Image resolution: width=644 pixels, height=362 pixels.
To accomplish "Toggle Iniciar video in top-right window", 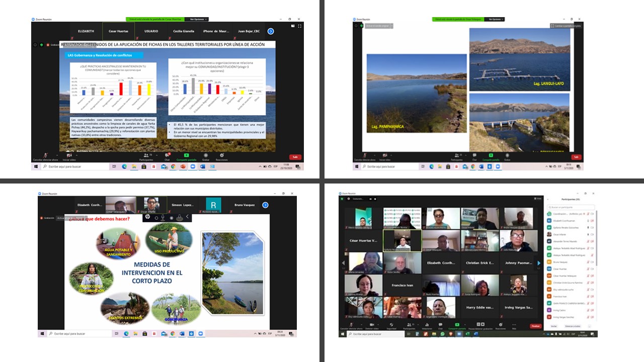I will click(x=385, y=157).
